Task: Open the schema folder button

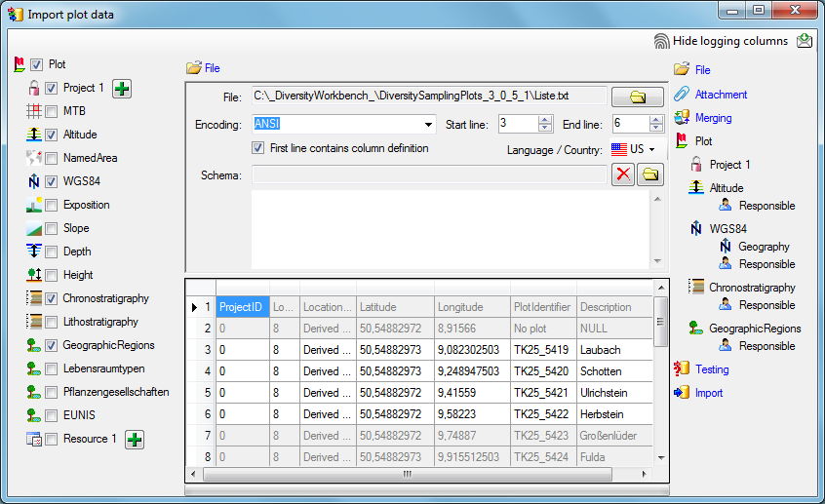Action: pyautogui.click(x=649, y=174)
